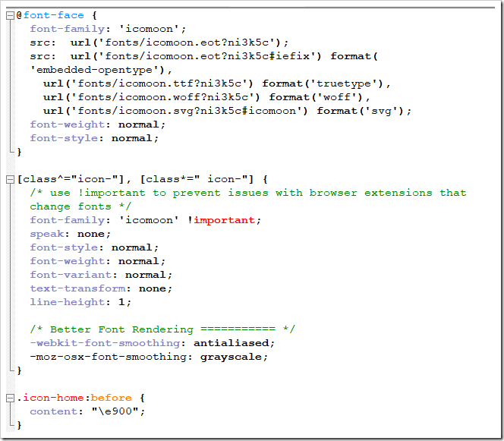Click the font-variant: normal; line
This screenshot has width=504, height=441.
click(101, 275)
